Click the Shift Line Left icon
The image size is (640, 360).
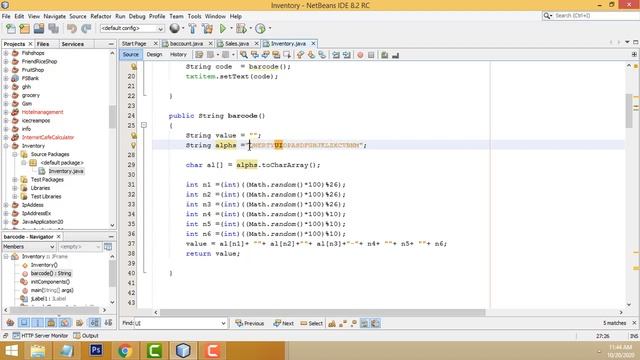[336, 55]
